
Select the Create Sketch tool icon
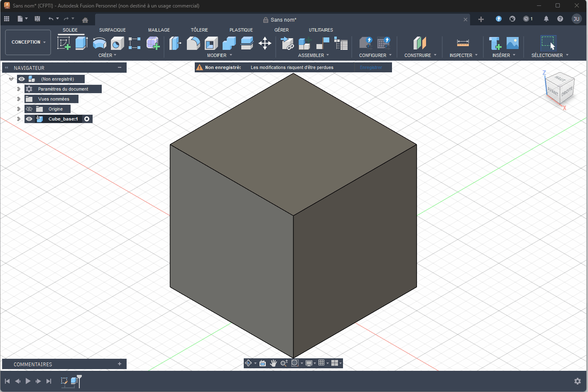coord(64,43)
